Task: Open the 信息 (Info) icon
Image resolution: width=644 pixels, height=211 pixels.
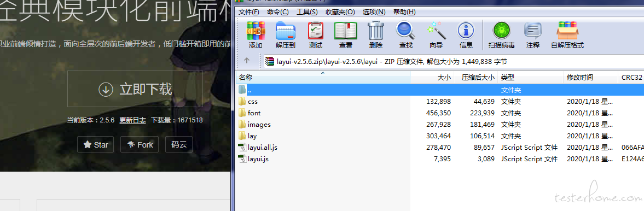Action: click(466, 31)
